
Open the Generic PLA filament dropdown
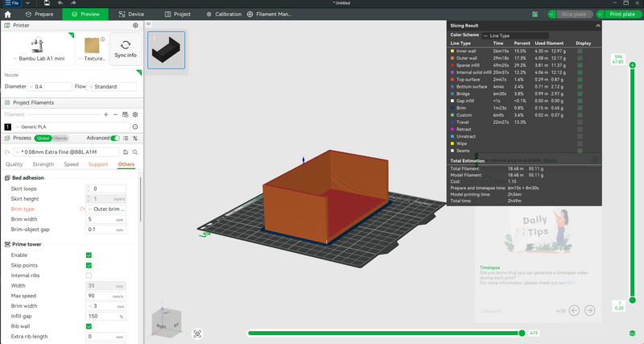pos(72,127)
